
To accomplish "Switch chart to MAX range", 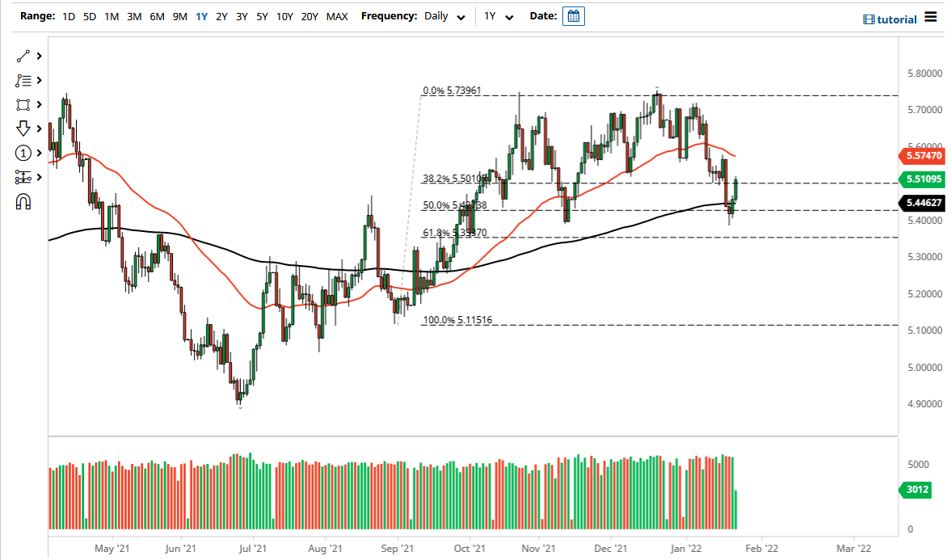I will 337,16.
